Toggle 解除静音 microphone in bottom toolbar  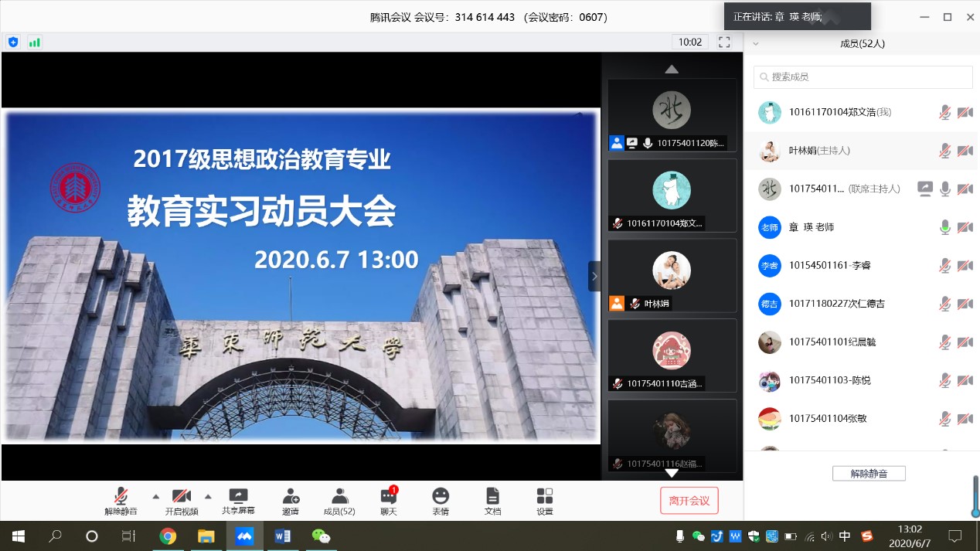click(x=121, y=500)
